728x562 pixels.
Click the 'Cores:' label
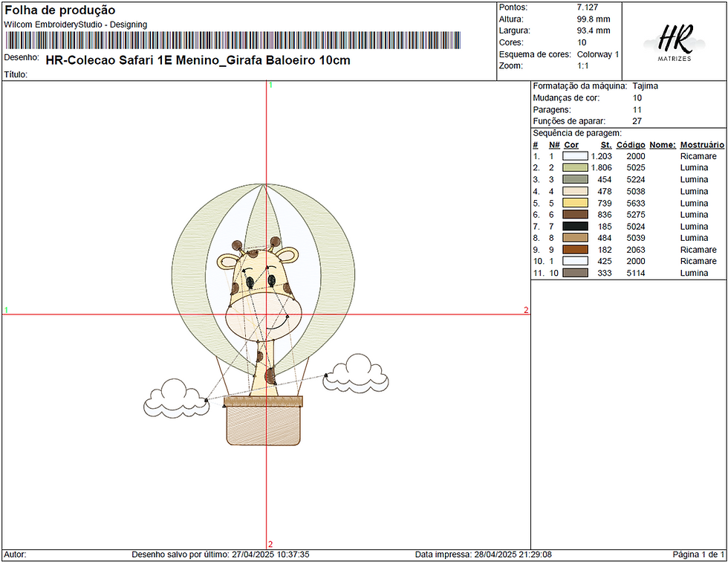coord(511,42)
